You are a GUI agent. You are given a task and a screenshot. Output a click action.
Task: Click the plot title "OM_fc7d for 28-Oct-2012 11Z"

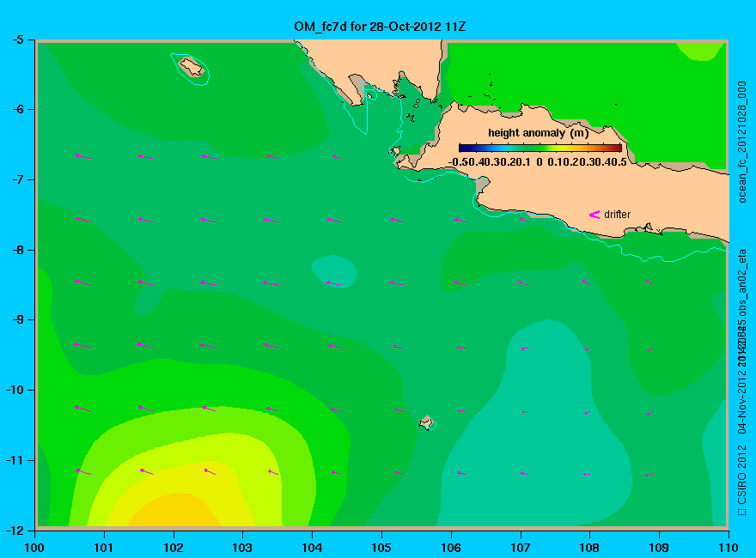point(380,27)
